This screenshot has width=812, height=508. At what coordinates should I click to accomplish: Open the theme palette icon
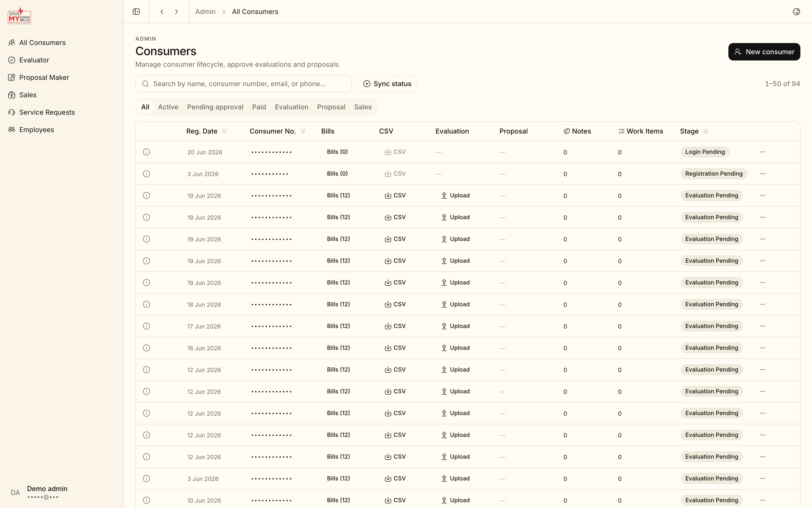(796, 12)
